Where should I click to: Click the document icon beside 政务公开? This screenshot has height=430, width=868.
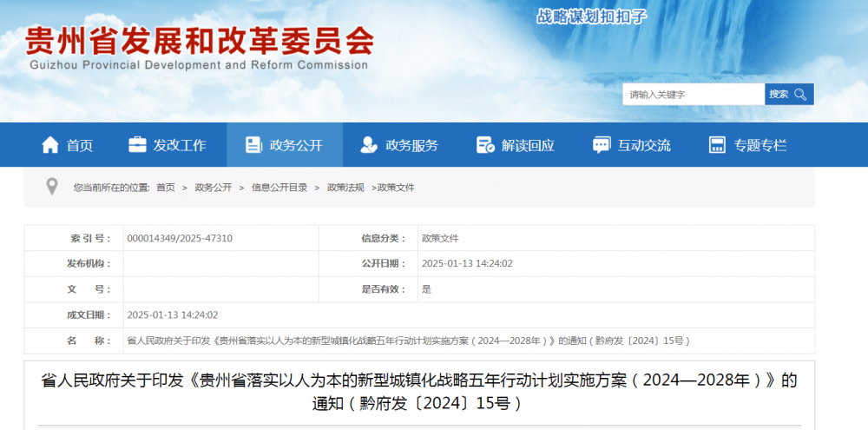pyautogui.click(x=253, y=145)
